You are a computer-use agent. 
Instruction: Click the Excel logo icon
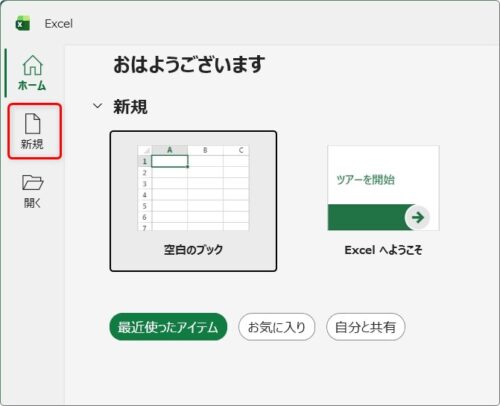coord(23,23)
